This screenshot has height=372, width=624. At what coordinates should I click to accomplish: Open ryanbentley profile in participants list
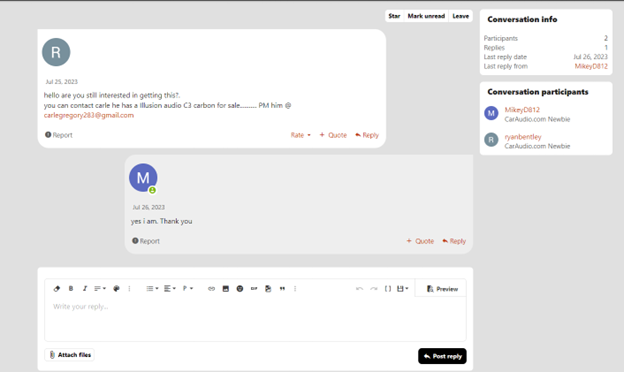523,136
